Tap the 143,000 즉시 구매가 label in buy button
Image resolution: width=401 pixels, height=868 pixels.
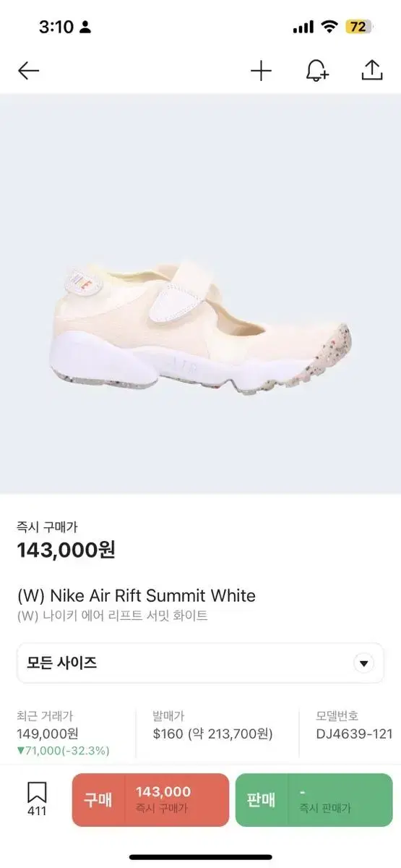click(163, 800)
